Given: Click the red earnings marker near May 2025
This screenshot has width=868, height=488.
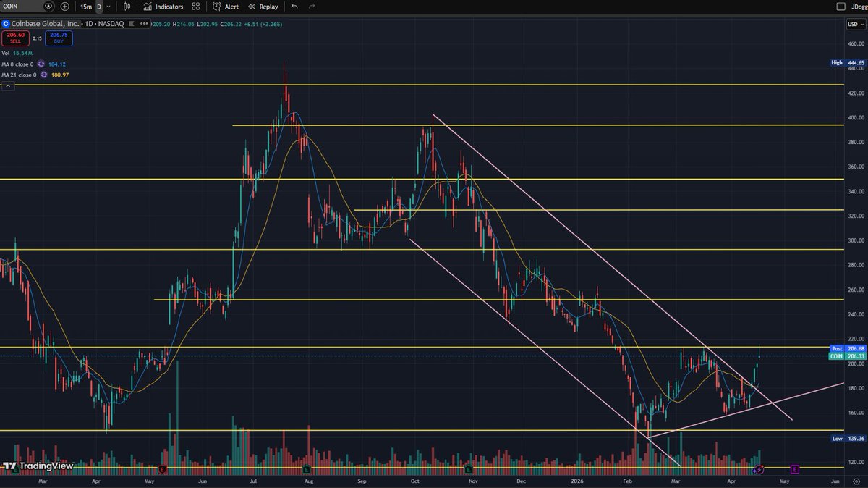Looking at the screenshot, I should tap(163, 470).
